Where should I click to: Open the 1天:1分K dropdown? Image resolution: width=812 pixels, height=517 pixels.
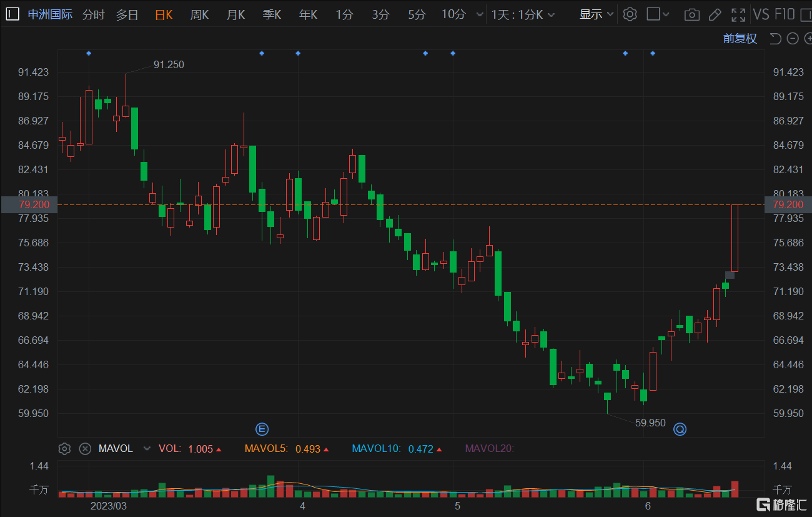click(x=523, y=14)
